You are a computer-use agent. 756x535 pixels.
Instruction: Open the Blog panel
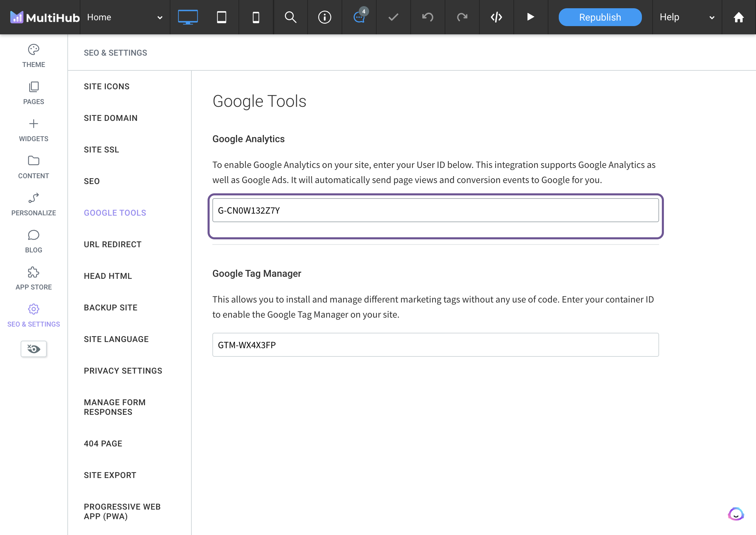[34, 241]
